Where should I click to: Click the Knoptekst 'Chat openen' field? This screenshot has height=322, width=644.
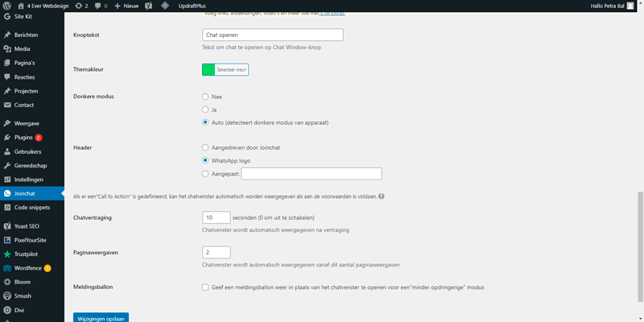click(273, 35)
